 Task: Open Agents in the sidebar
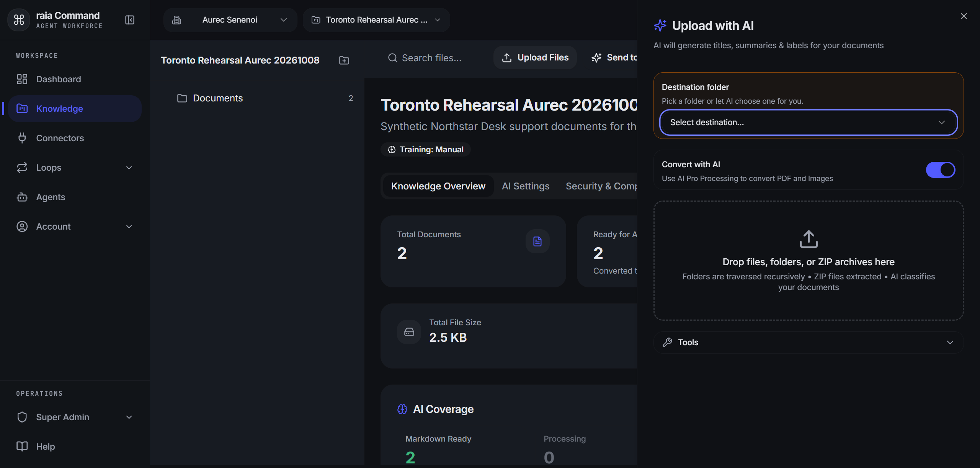point(75,197)
